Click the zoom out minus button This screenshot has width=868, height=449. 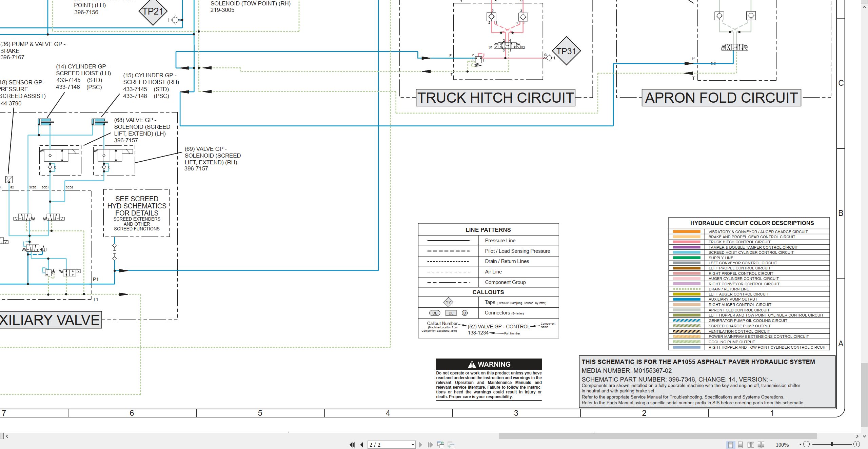point(807,444)
